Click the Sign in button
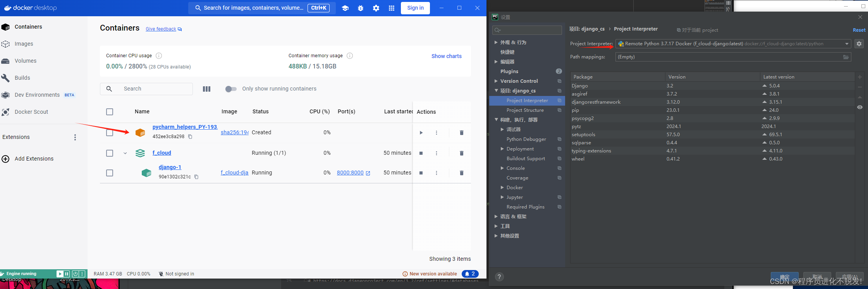868x289 pixels. tap(415, 8)
